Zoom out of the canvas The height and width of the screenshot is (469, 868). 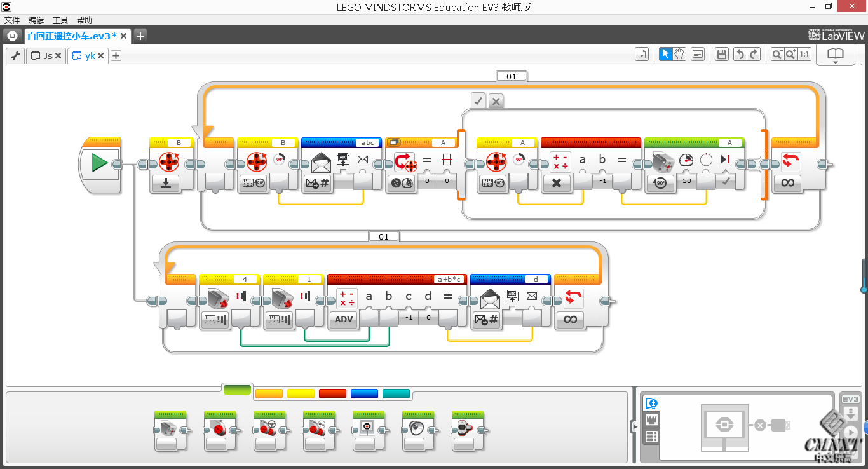point(777,55)
